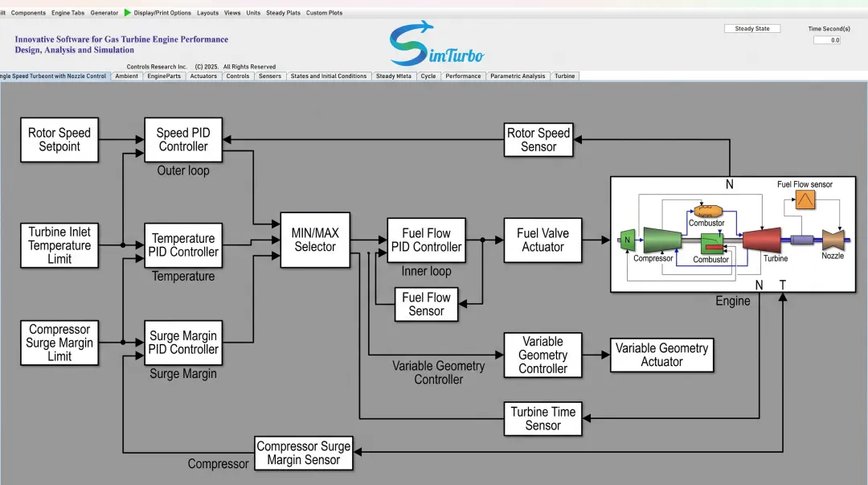Open the Engine Tabs menu
The height and width of the screenshot is (485, 868).
click(68, 13)
